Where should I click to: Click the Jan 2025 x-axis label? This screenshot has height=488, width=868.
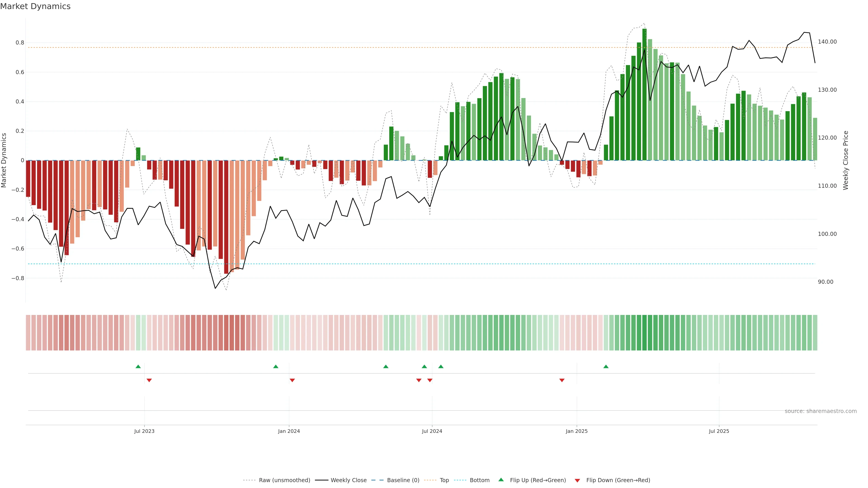point(577,431)
